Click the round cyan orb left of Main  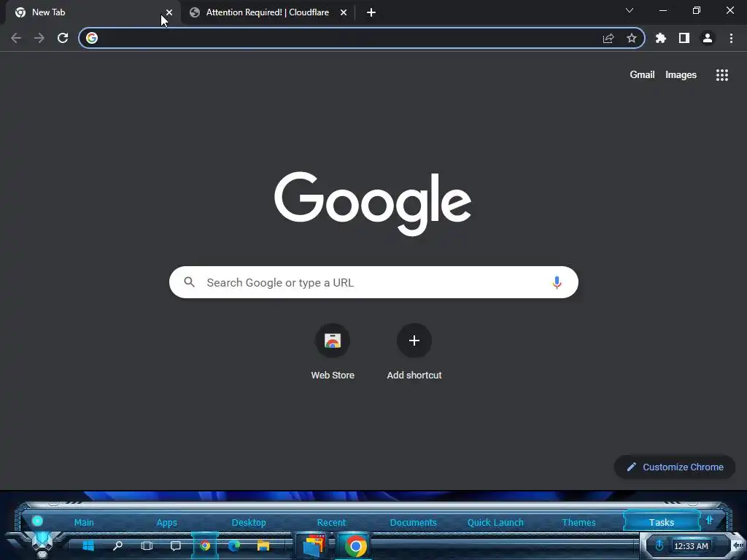click(37, 521)
